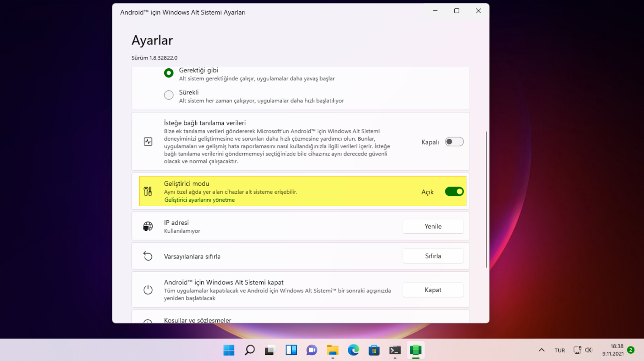Screen dimensions: 644x361
Task: Open Task View from the taskbar
Action: tap(270, 350)
